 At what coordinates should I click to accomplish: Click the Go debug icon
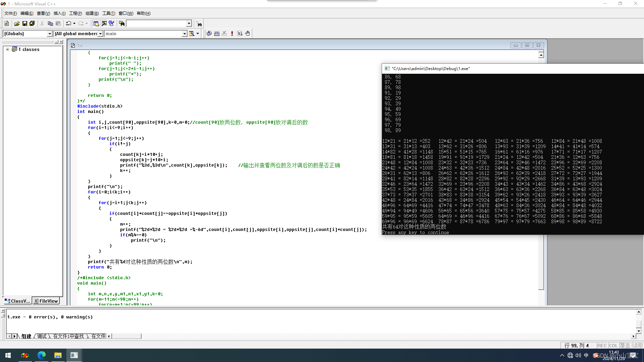tap(240, 34)
